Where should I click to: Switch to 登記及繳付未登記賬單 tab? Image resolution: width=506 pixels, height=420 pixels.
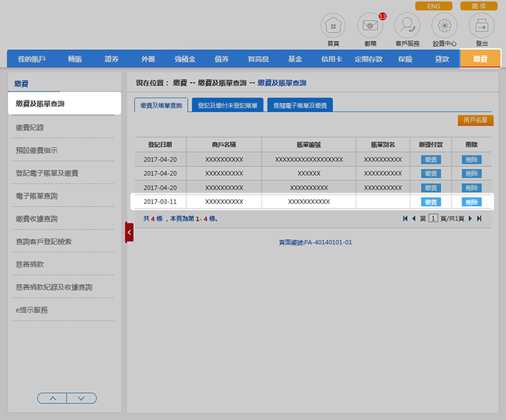[x=227, y=105]
